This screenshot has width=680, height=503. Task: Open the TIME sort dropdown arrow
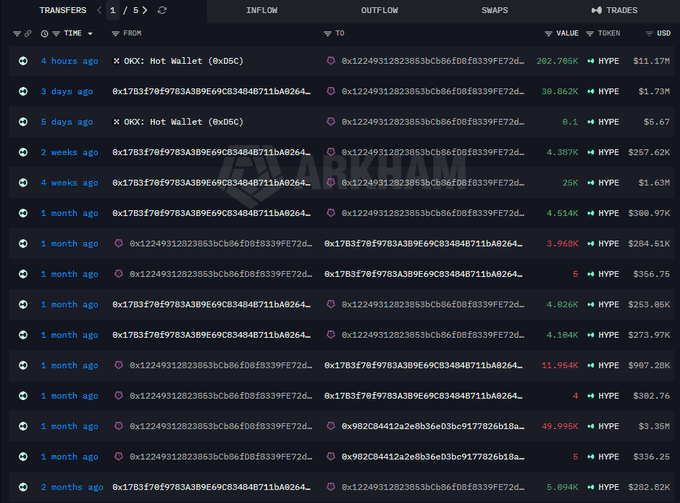click(90, 33)
